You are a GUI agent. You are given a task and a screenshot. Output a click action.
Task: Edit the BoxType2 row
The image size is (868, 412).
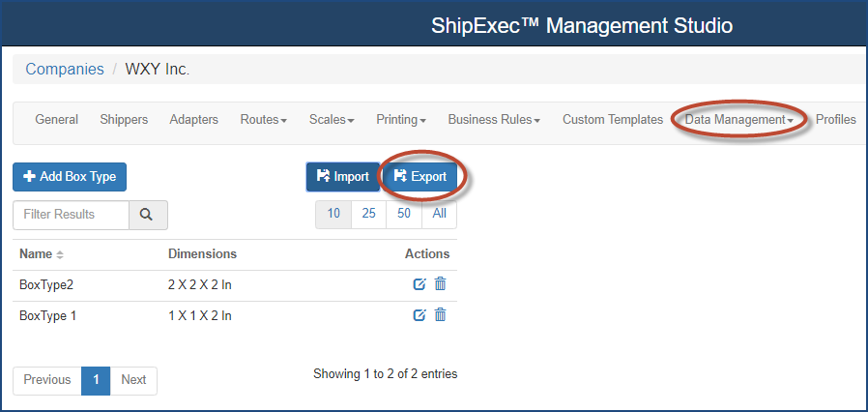pyautogui.click(x=420, y=283)
